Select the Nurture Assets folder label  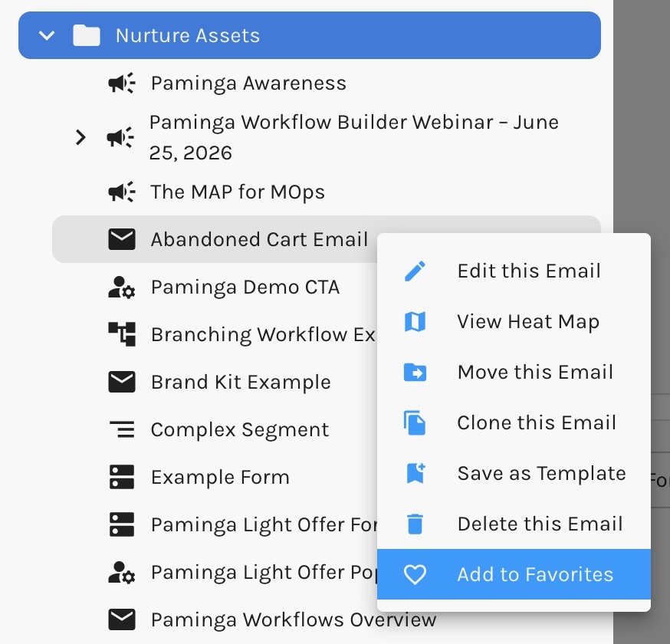tap(188, 35)
